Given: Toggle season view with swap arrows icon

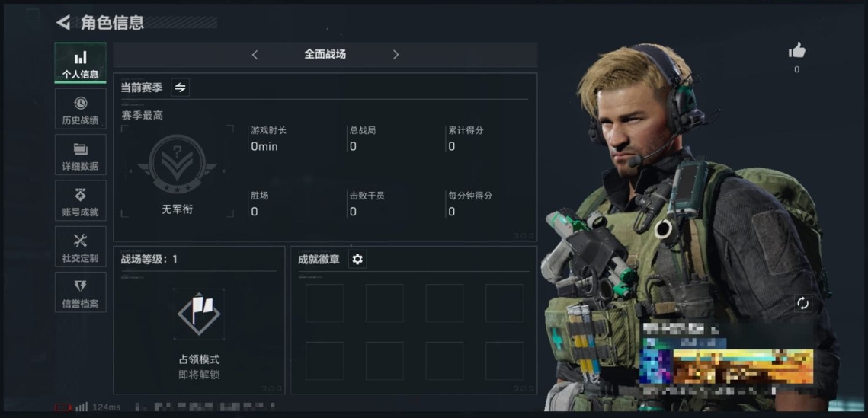Looking at the screenshot, I should click(181, 88).
